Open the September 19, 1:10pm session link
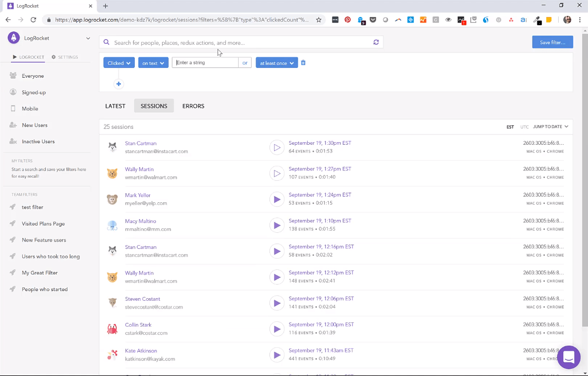This screenshot has width=588, height=376. [320, 220]
